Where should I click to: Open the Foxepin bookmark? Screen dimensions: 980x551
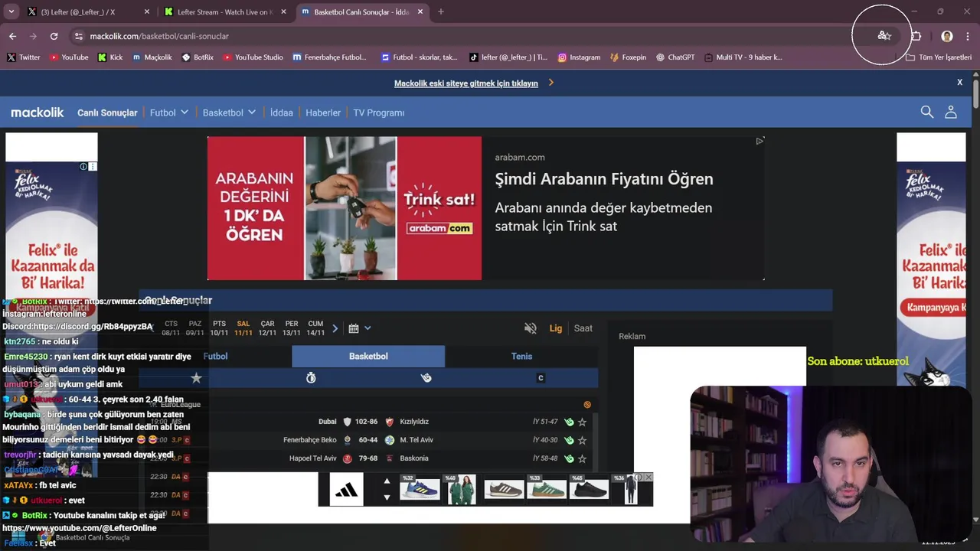tap(628, 57)
